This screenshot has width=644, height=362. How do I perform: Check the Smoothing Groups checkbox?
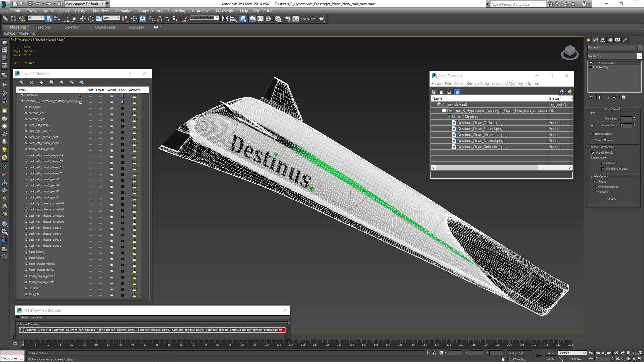click(603, 169)
